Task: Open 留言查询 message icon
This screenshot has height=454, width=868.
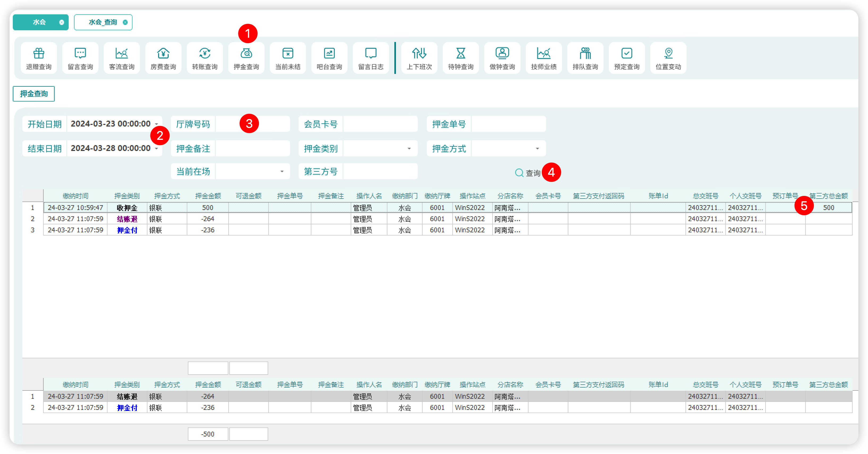Action: (x=80, y=53)
